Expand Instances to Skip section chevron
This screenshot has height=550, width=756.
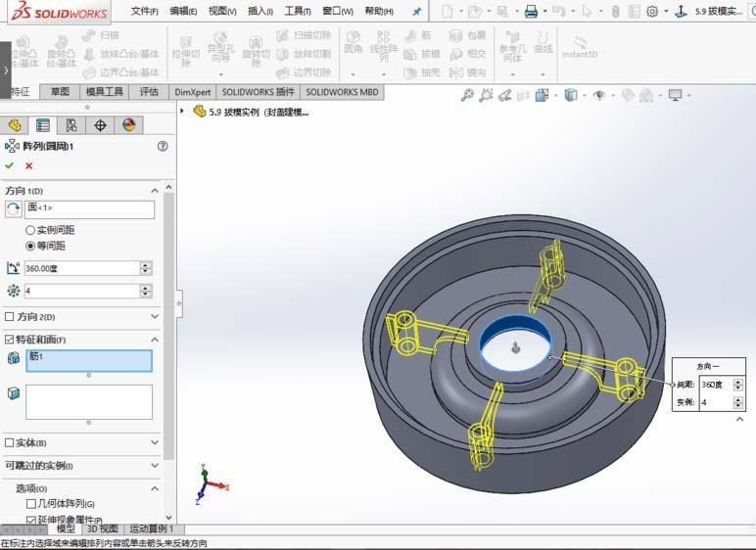(x=155, y=465)
